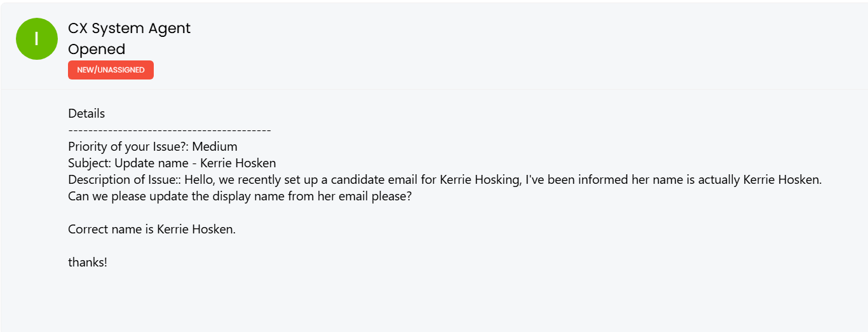Click the "Correct name is Kerrie Hosken." line
Screen dimensions: 868x332
[x=152, y=230]
